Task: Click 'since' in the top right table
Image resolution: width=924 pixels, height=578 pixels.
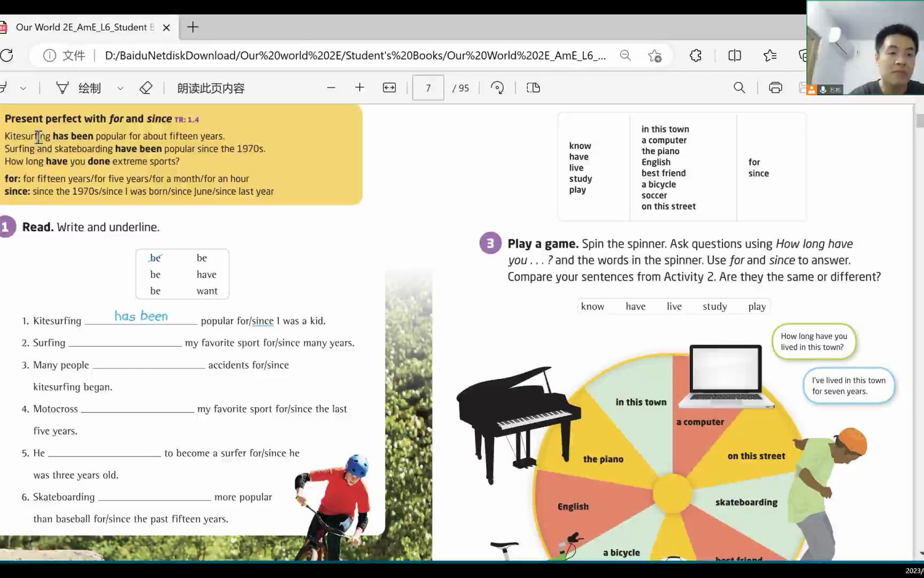Action: [x=758, y=173]
